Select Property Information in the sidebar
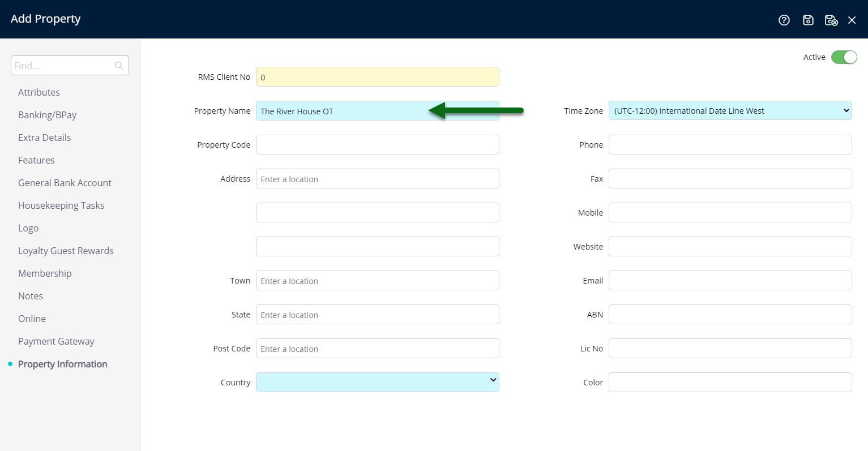Viewport: 868px width, 451px height. (62, 364)
